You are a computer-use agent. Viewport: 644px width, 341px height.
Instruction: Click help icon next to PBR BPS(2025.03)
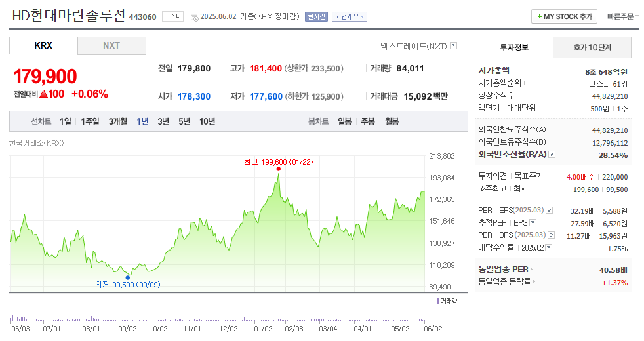click(x=552, y=235)
